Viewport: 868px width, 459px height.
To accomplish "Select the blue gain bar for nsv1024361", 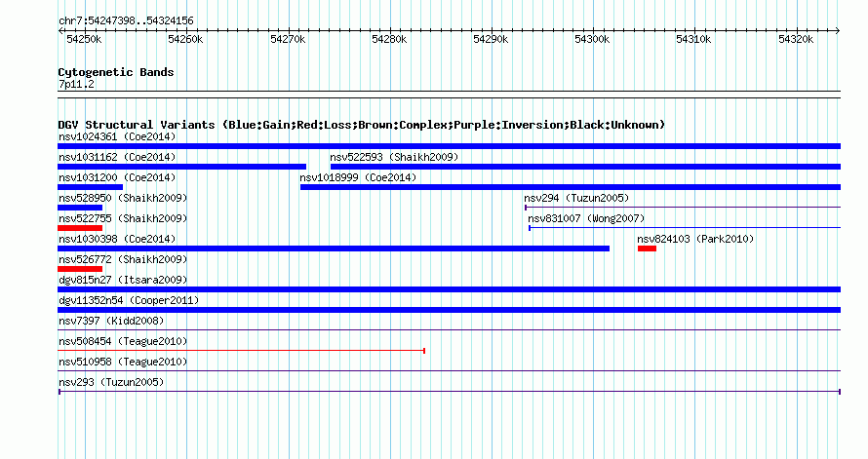I will [x=449, y=146].
